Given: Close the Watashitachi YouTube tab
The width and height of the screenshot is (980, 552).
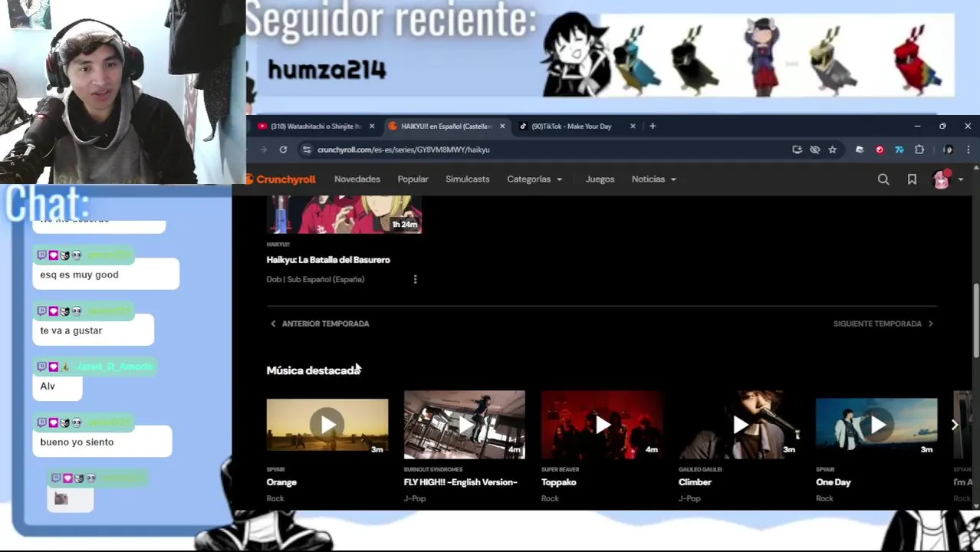Looking at the screenshot, I should coord(372,126).
